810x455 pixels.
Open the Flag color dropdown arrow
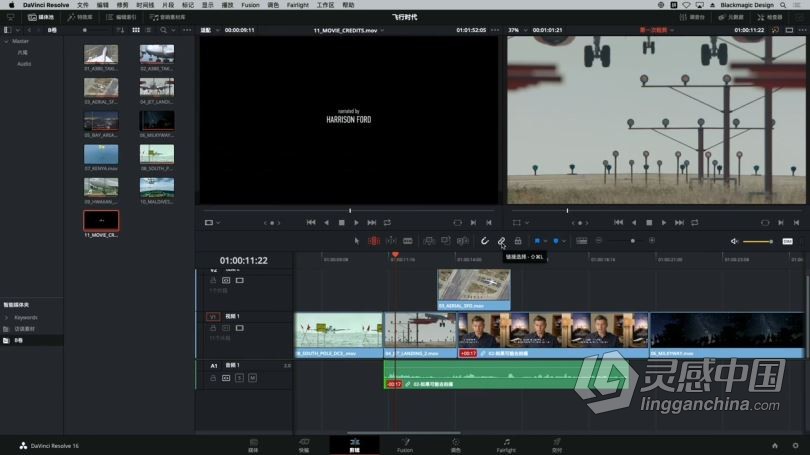(545, 241)
